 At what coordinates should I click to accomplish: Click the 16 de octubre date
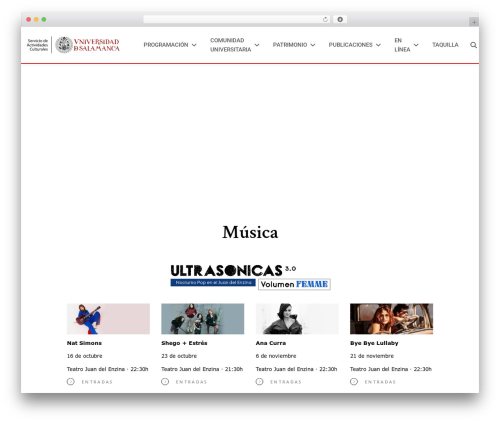[x=85, y=356]
